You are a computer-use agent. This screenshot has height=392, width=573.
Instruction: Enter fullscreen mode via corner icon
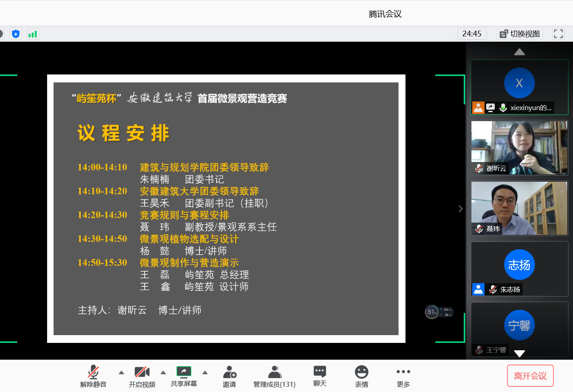(x=558, y=34)
